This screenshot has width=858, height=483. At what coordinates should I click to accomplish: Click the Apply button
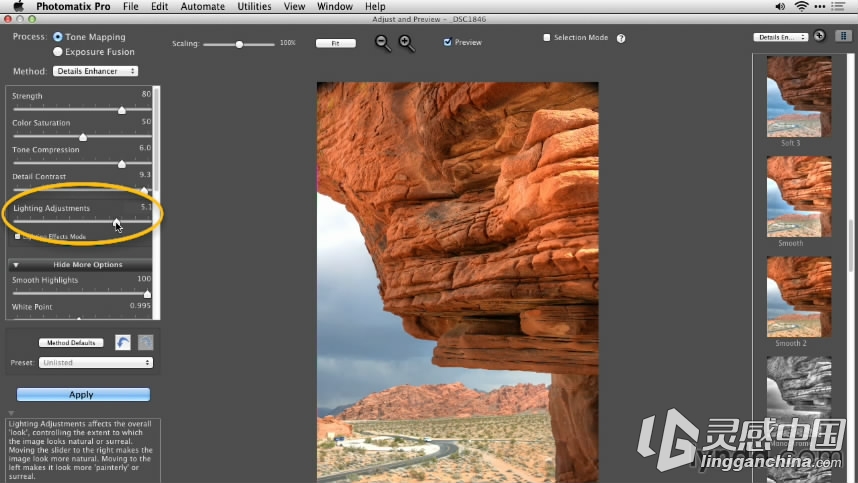(x=83, y=394)
